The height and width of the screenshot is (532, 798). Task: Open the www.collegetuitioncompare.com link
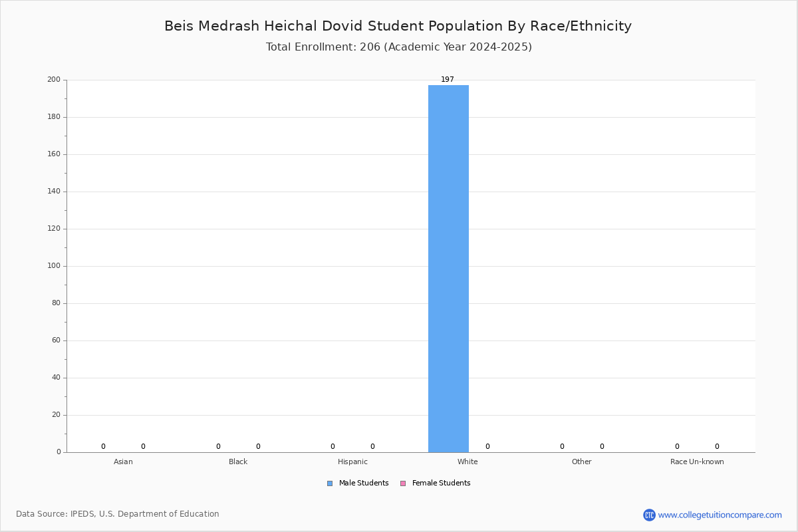tap(720, 515)
